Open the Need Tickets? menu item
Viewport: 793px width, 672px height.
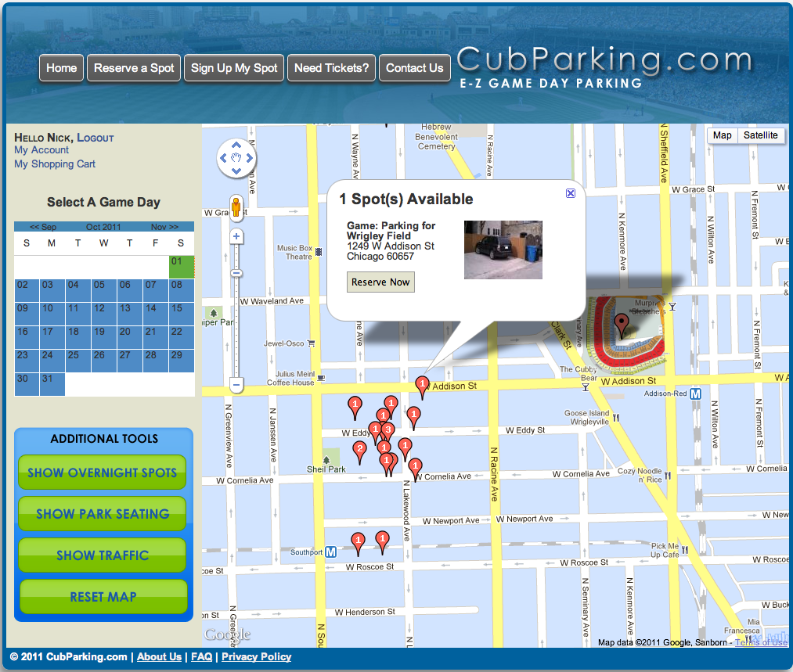pos(332,68)
